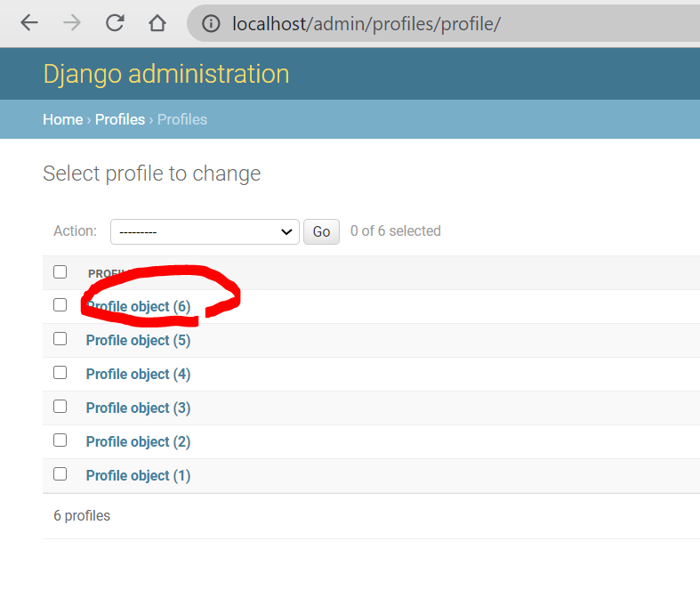
Task: Expand the Action dropdown menu
Action: tap(205, 231)
